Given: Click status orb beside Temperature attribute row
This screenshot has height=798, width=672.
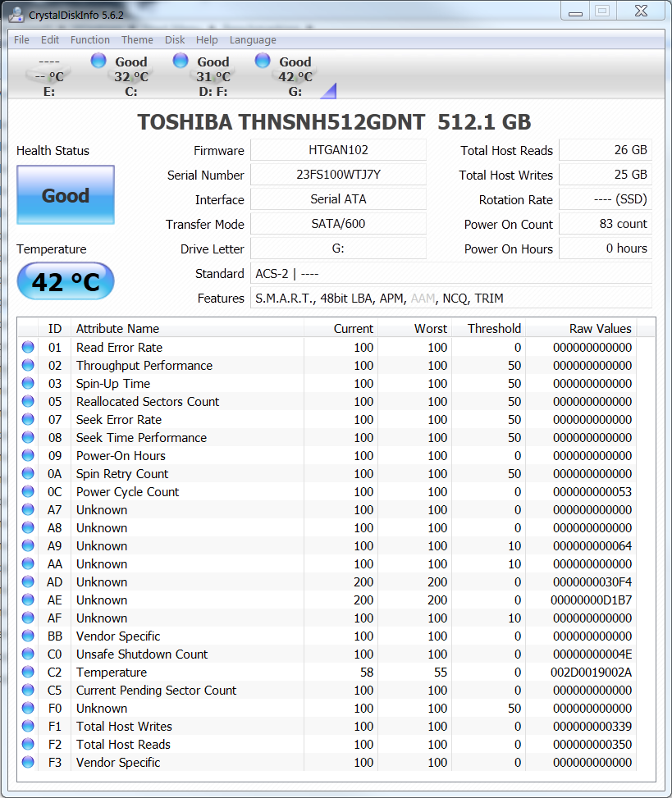Looking at the screenshot, I should click(x=28, y=673).
